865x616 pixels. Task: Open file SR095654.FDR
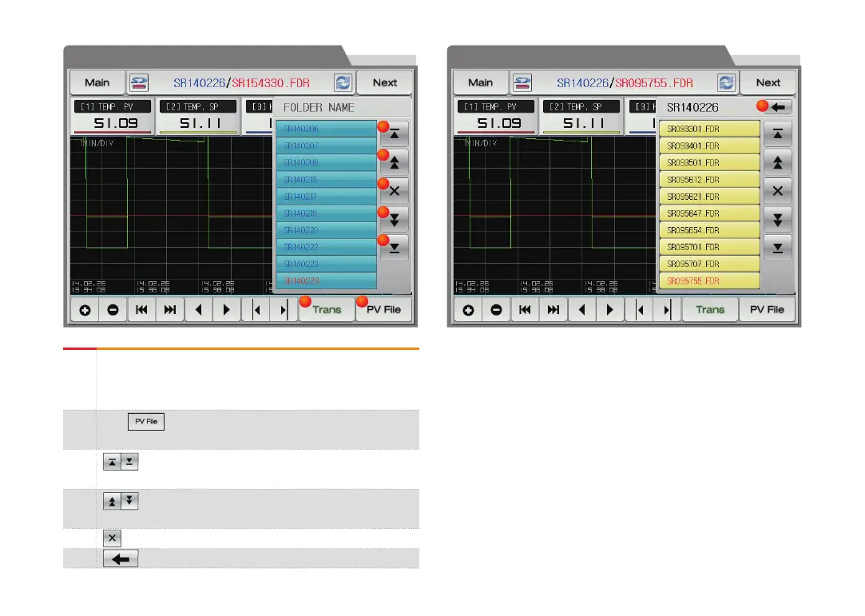click(x=709, y=231)
